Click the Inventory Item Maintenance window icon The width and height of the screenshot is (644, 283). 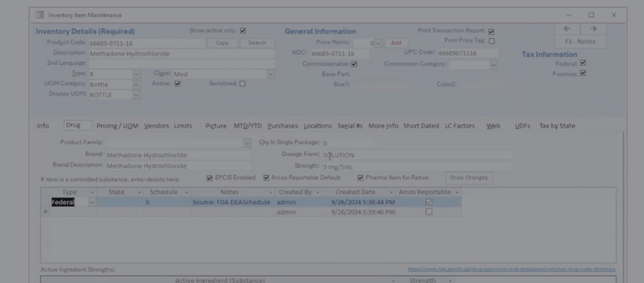pyautogui.click(x=40, y=15)
